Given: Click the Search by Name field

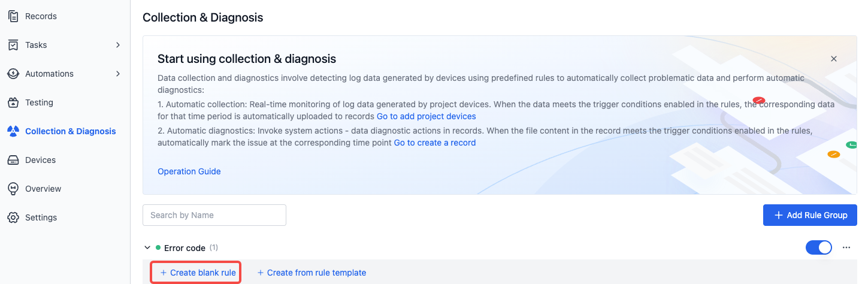Looking at the screenshot, I should 214,215.
